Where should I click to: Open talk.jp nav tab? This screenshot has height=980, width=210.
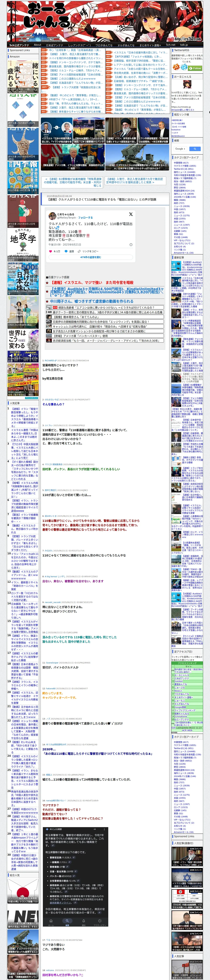184,45
